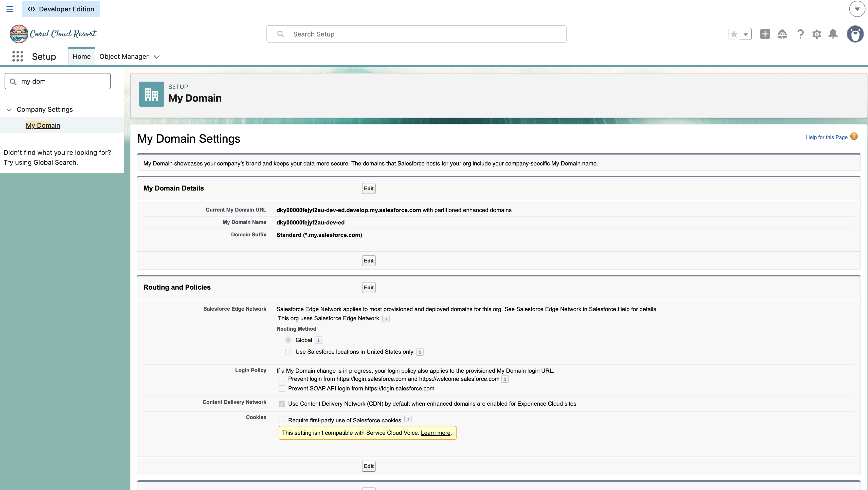Viewport: 868px width, 490px height.
Task: Open the favorites list dropdown arrow
Action: click(746, 34)
